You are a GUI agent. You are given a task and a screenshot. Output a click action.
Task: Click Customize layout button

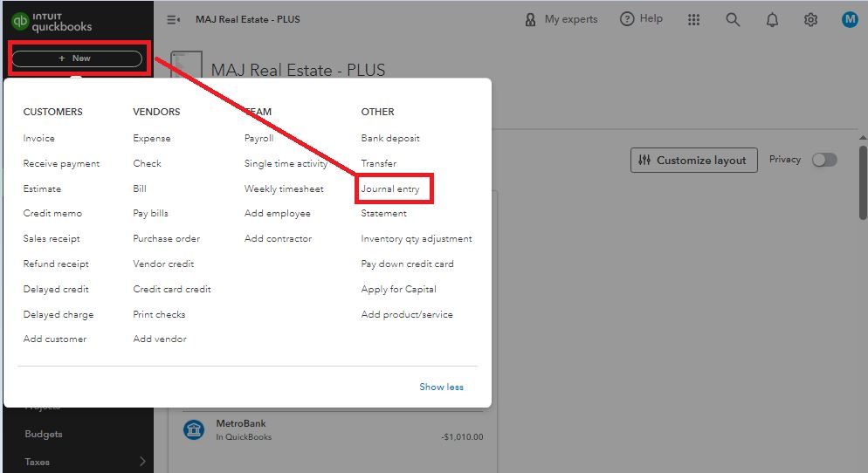click(x=693, y=160)
